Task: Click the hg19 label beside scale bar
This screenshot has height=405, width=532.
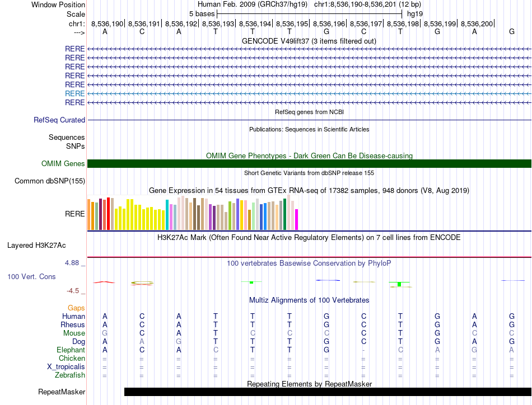Action: (415, 14)
